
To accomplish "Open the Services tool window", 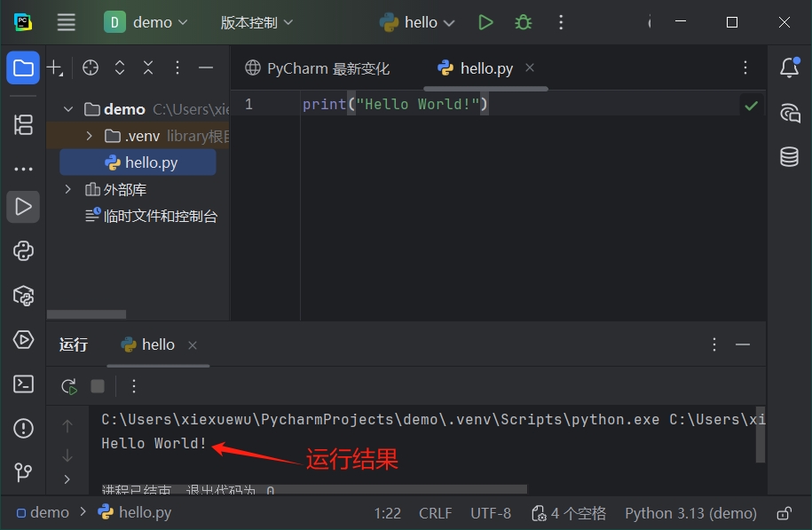I will click(23, 340).
